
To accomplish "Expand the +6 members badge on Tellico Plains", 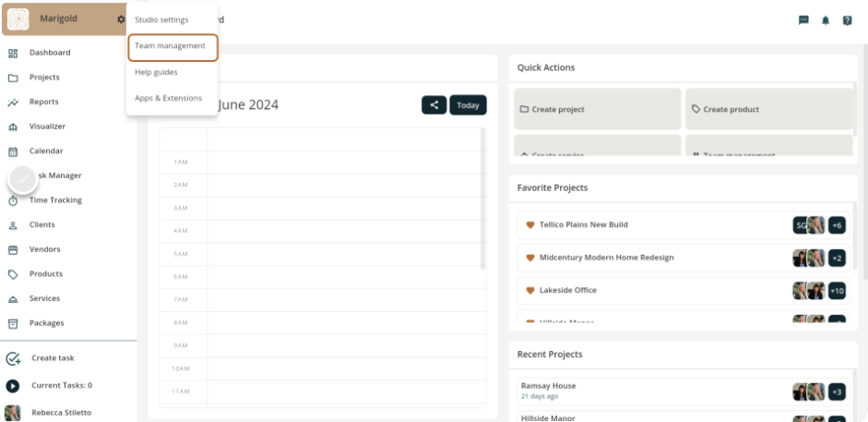I will pos(837,225).
